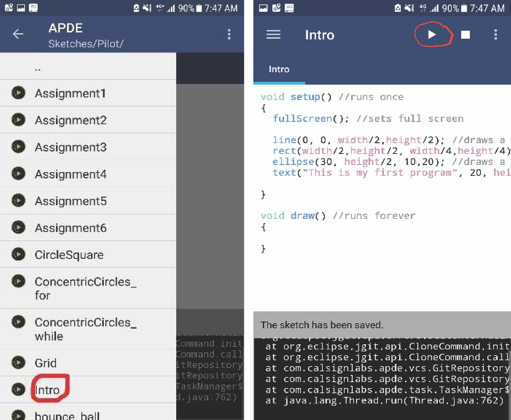Run the Intro sketch with play button
Viewport: 511px width, 420px height.
432,34
